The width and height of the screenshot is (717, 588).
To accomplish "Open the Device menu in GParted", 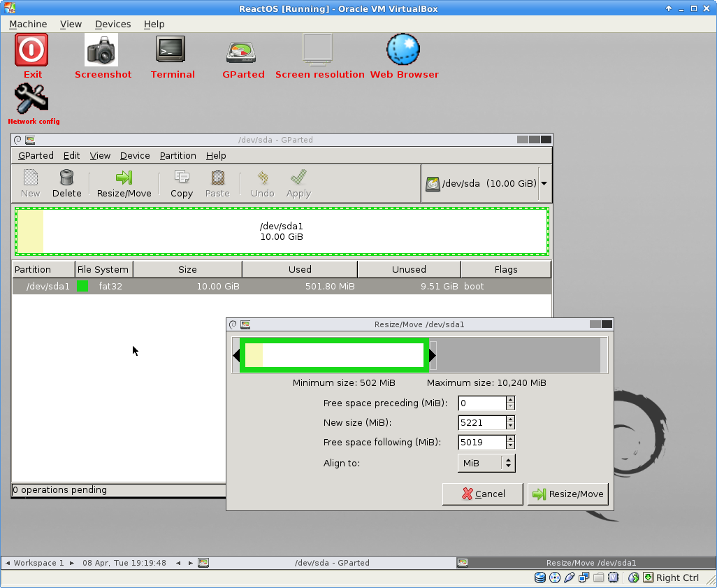I will point(135,155).
